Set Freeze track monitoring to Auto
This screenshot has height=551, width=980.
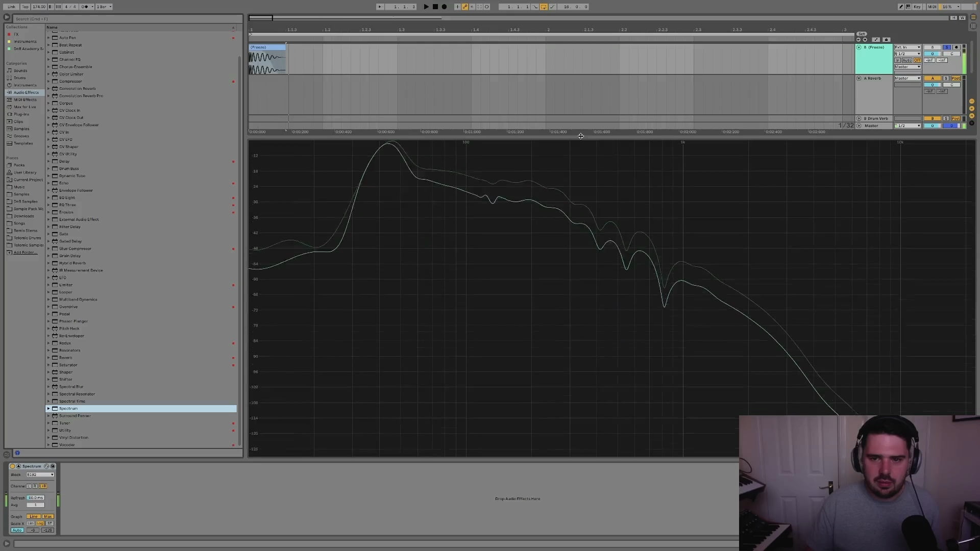(907, 60)
